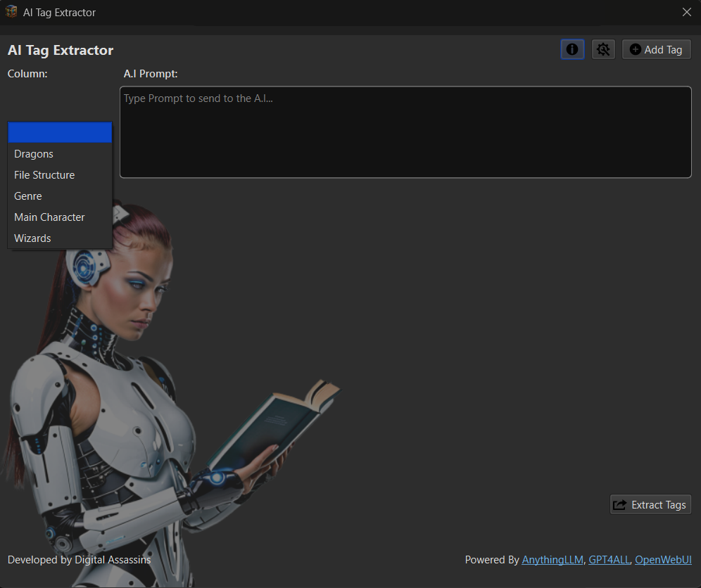
Task: Click the 'Developed by Digital Assassins' text
Action: click(79, 560)
